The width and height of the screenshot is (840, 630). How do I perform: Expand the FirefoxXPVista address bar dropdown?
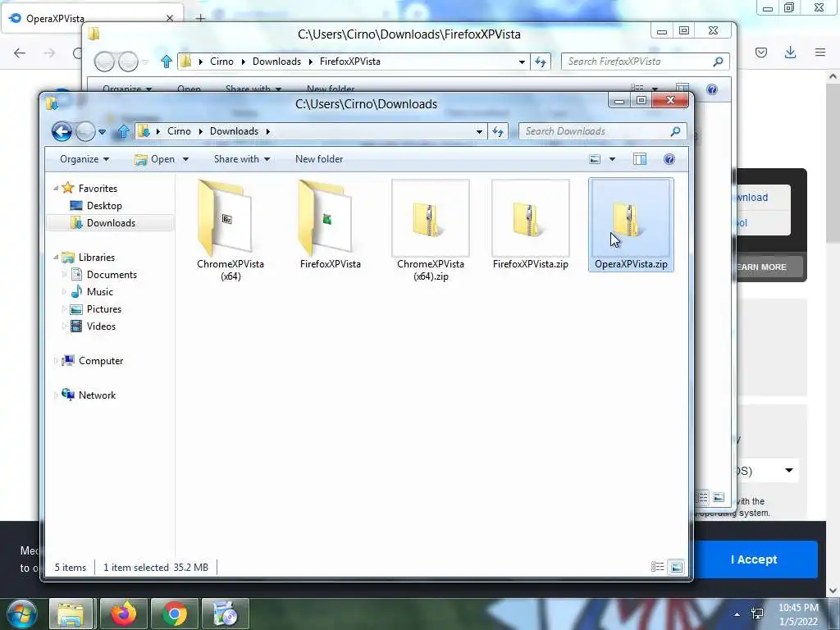522,62
